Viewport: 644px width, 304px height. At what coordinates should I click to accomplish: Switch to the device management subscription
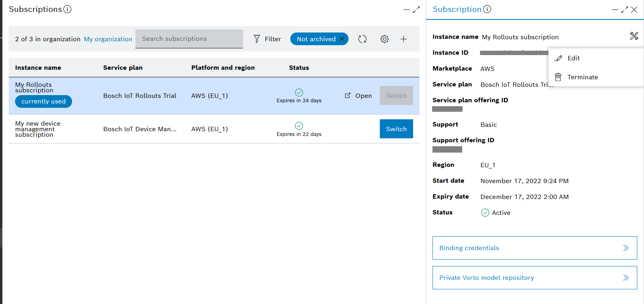click(396, 129)
